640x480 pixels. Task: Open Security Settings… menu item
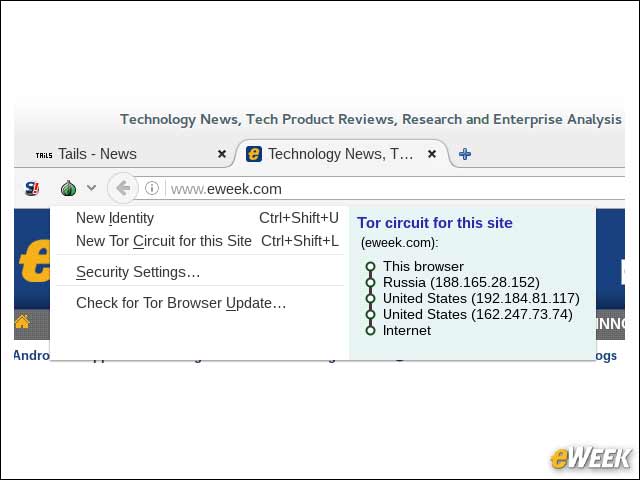click(x=200, y=272)
